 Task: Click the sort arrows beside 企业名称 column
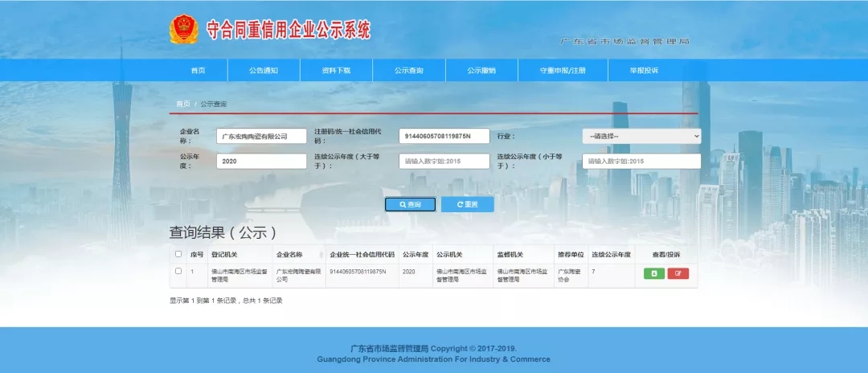[321, 255]
